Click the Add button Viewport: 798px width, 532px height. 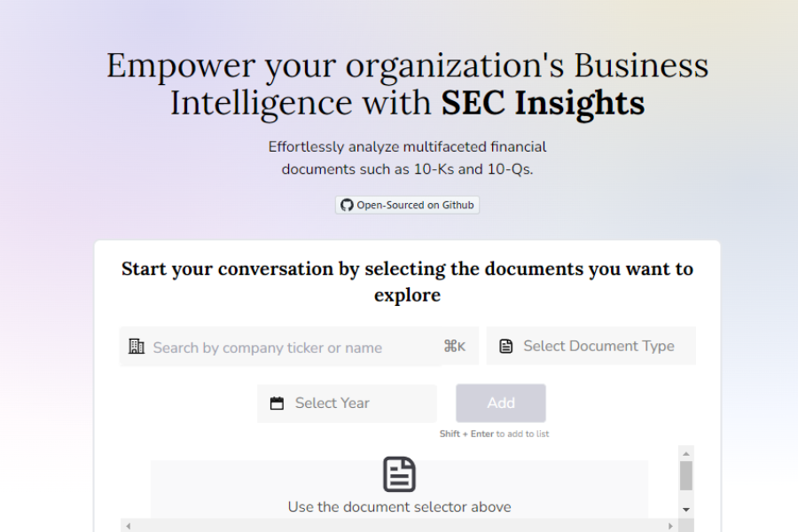click(500, 403)
